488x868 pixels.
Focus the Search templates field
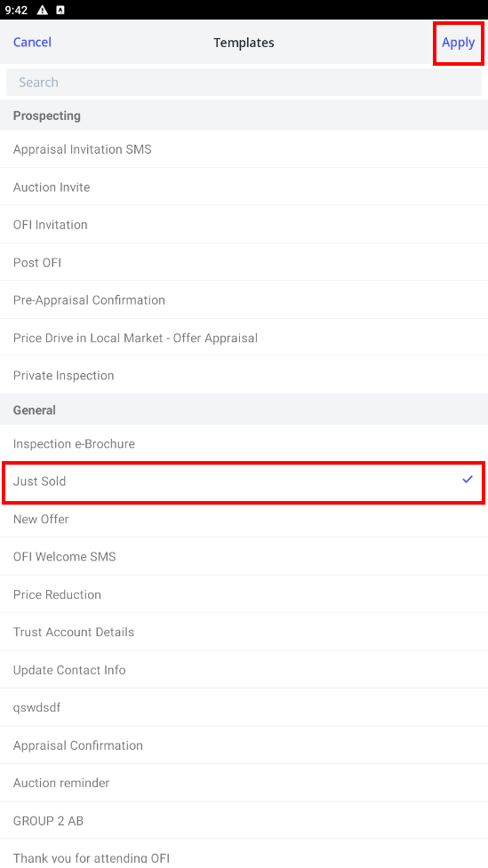click(x=244, y=83)
